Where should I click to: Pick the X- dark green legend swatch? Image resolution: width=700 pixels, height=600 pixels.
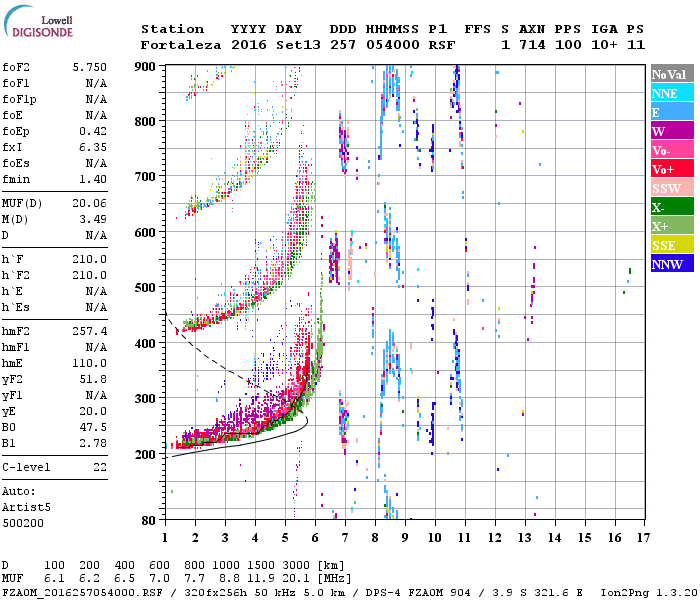[x=672, y=207]
